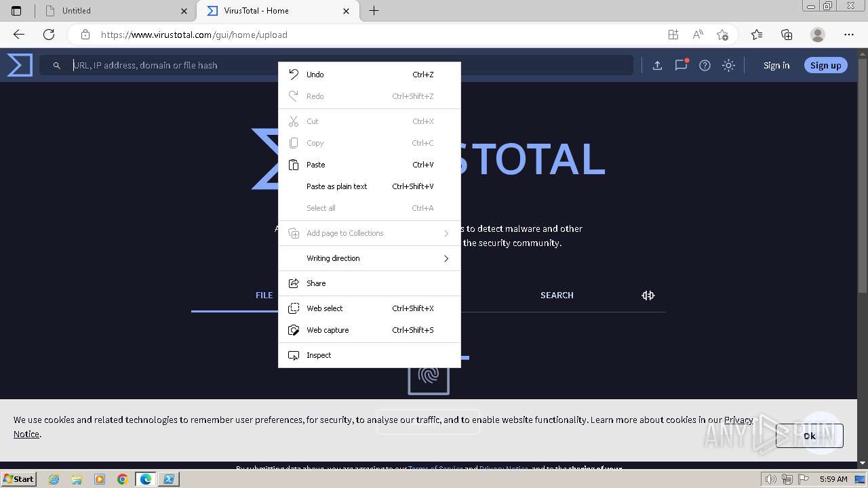The height and width of the screenshot is (488, 868).
Task: Click the upload file icon in header
Action: (657, 65)
